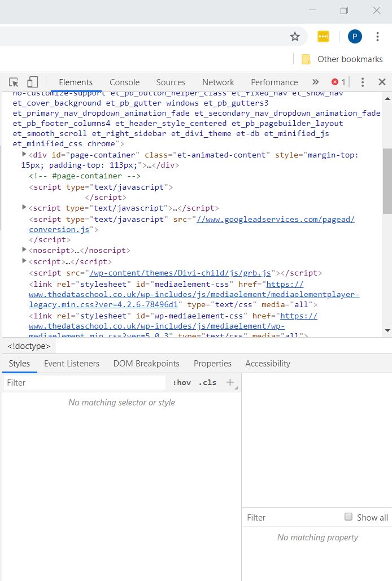Open Chrome's three-dot menu
The image size is (392, 581).
pos(377,36)
